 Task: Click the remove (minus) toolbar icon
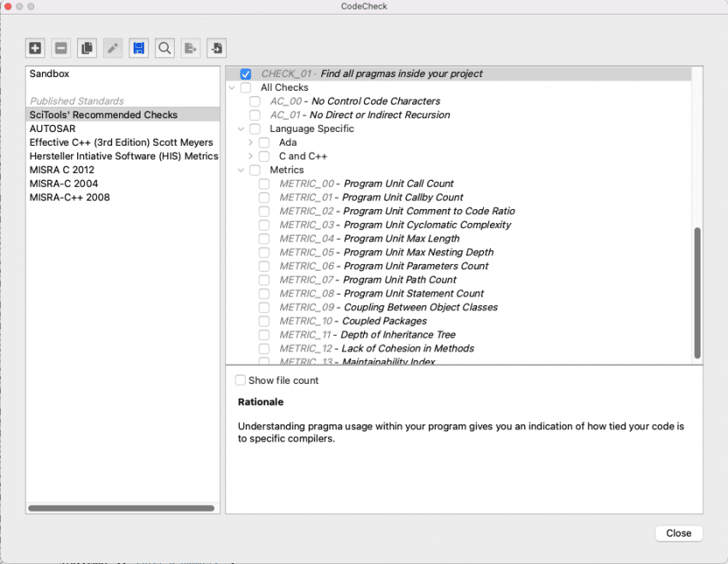[x=61, y=48]
